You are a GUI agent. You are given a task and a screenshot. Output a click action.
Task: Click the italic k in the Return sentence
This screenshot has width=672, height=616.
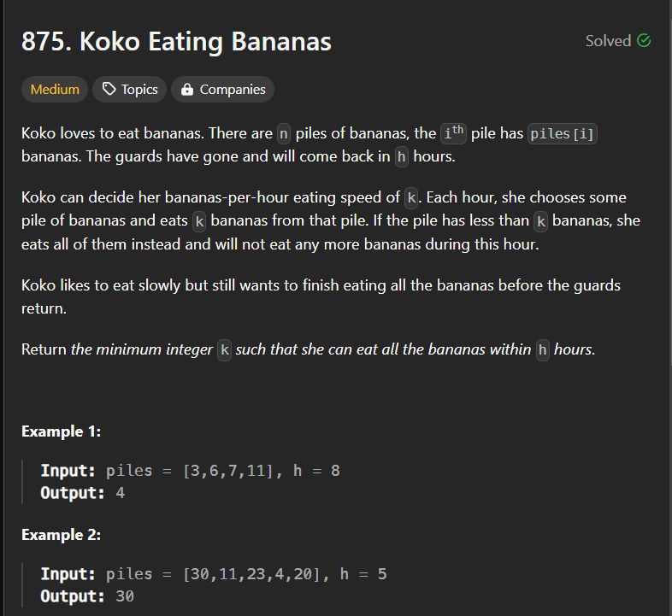[224, 350]
